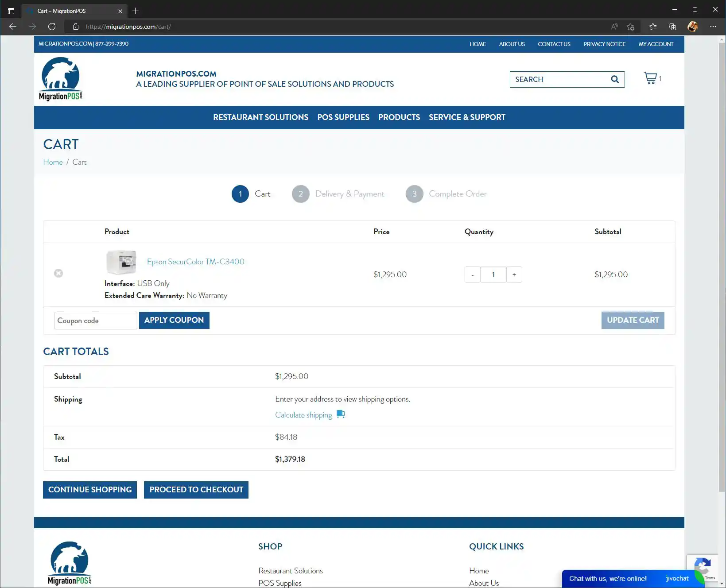Click the MigrationPOS header logo
Viewport: 726px width, 588px height.
(61, 79)
